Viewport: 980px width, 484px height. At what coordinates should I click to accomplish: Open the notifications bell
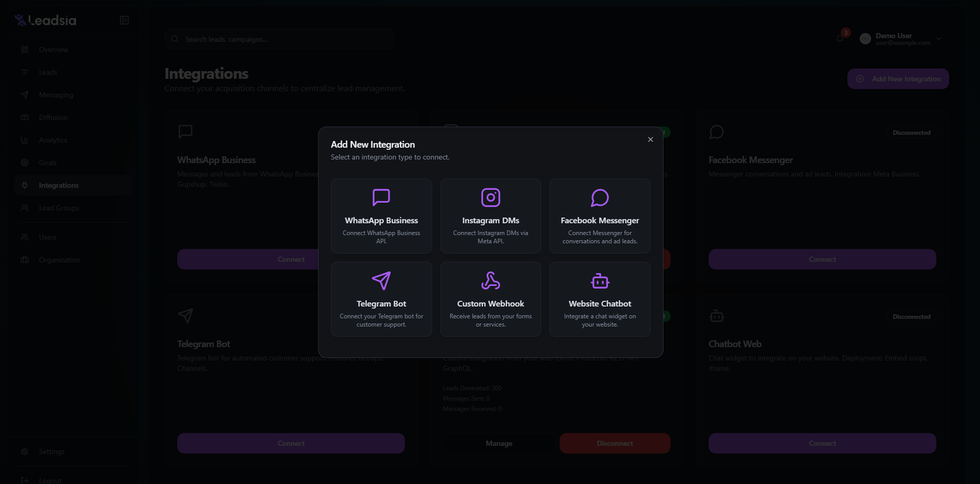point(840,39)
